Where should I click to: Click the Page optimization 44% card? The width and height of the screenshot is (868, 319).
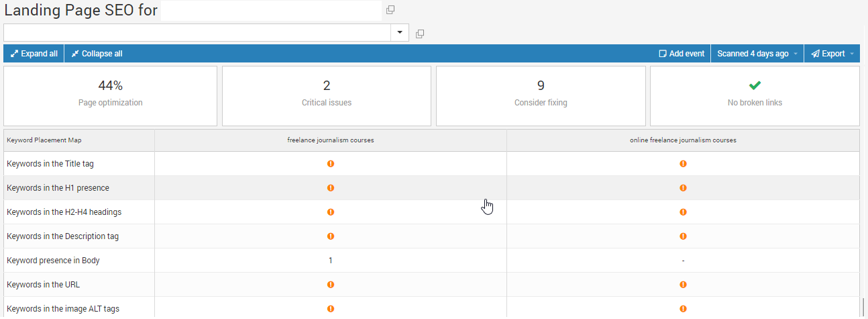pyautogui.click(x=111, y=95)
